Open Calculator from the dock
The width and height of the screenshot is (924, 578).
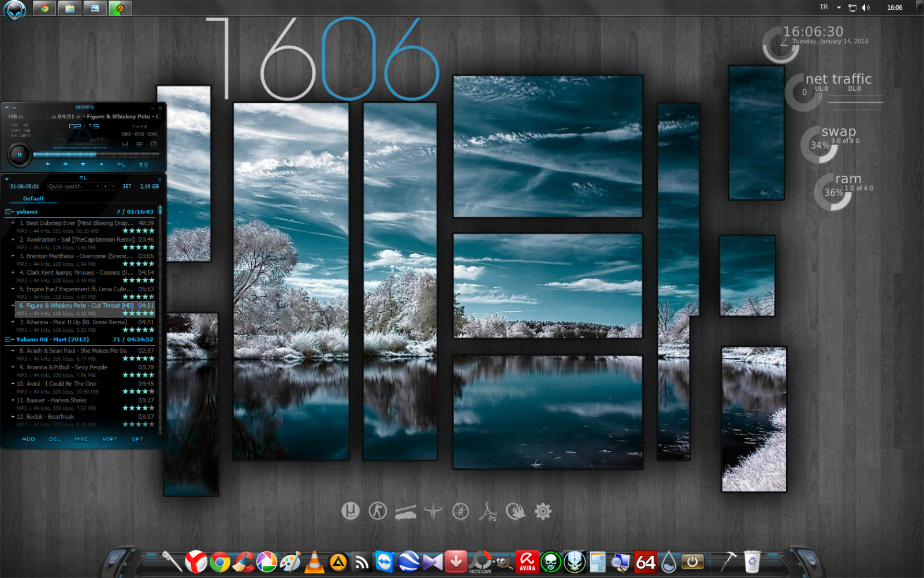coord(598,562)
